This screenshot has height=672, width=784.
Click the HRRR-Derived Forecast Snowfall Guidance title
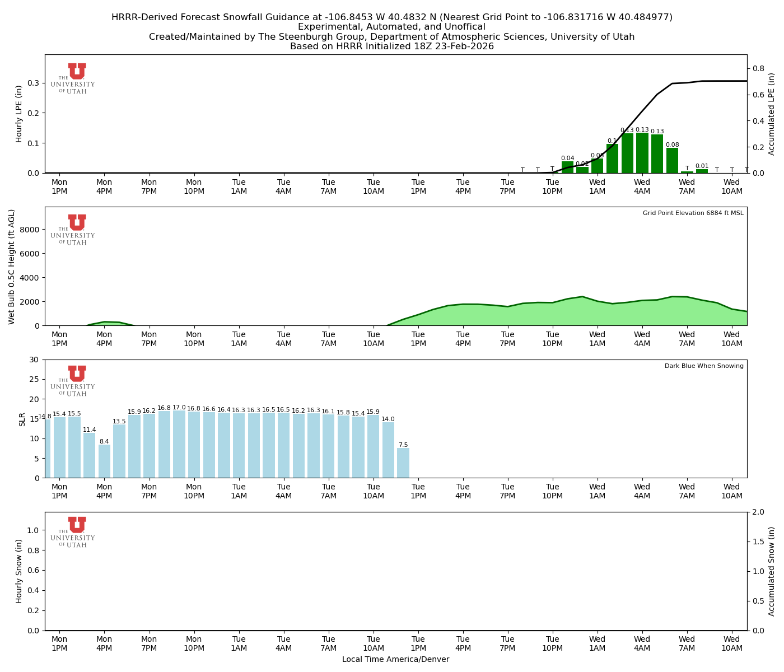(391, 17)
